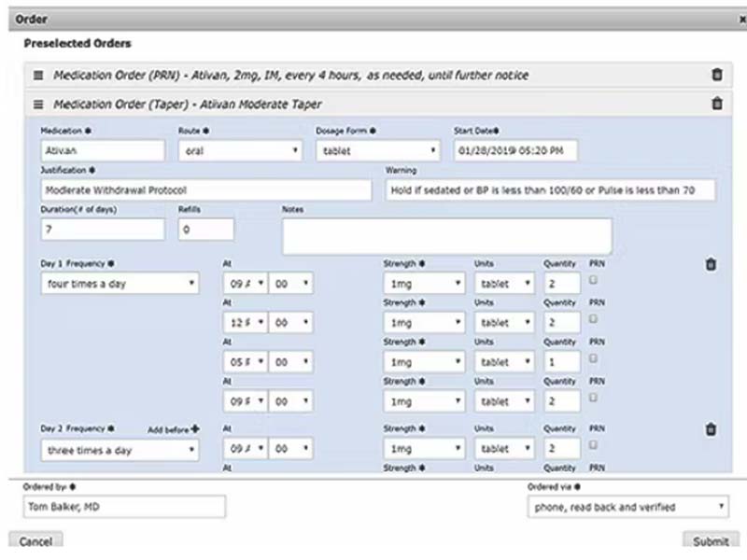Click the Add before plus icon
This screenshot has width=747, height=560.
pos(195,429)
